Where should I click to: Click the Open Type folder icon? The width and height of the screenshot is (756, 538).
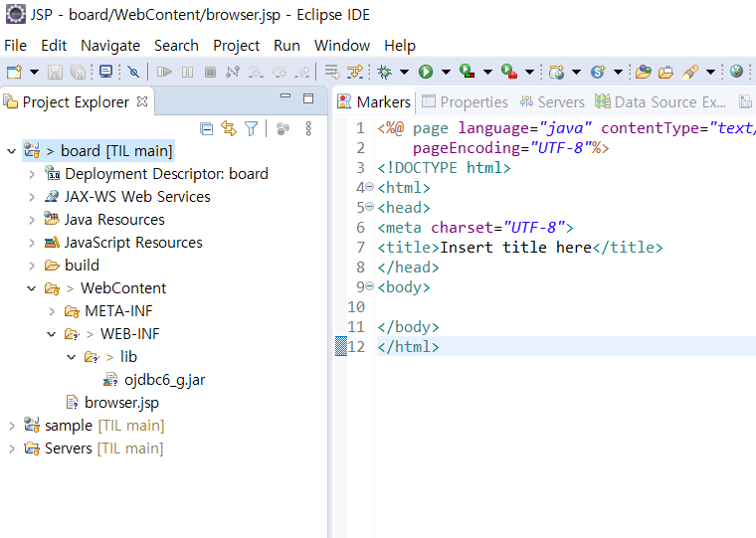coord(644,73)
